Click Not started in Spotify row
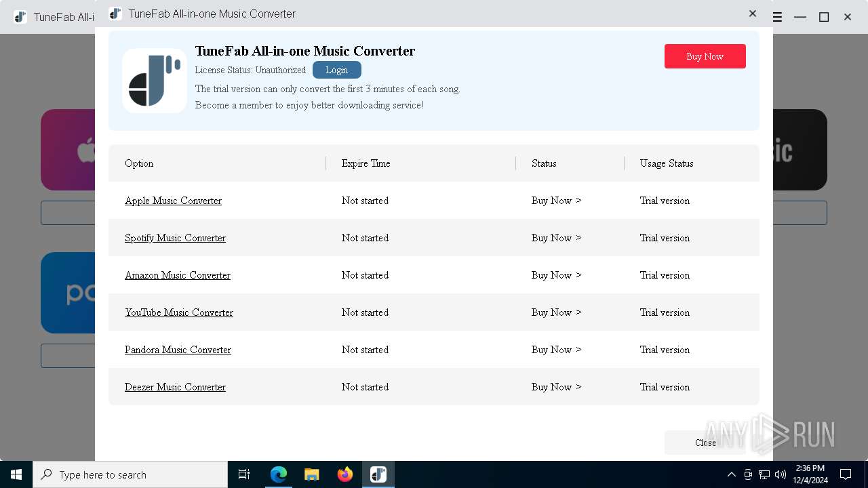The height and width of the screenshot is (488, 868). coord(365,238)
